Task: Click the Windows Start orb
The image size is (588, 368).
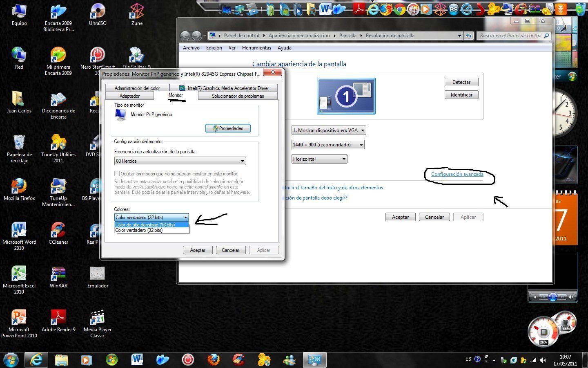Action: (11, 360)
